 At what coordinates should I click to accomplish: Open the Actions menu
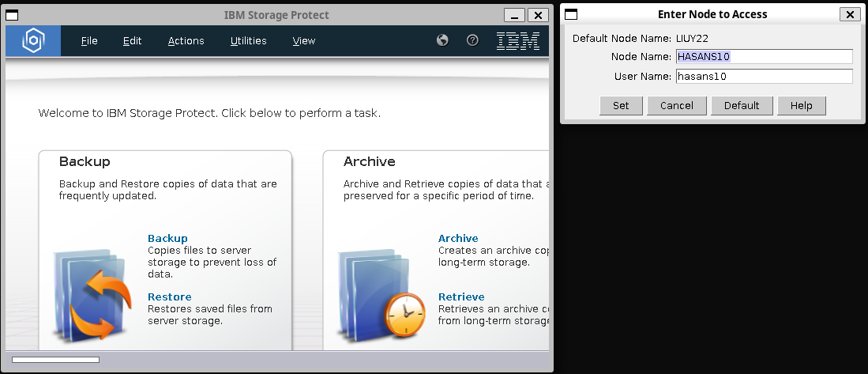tap(186, 40)
